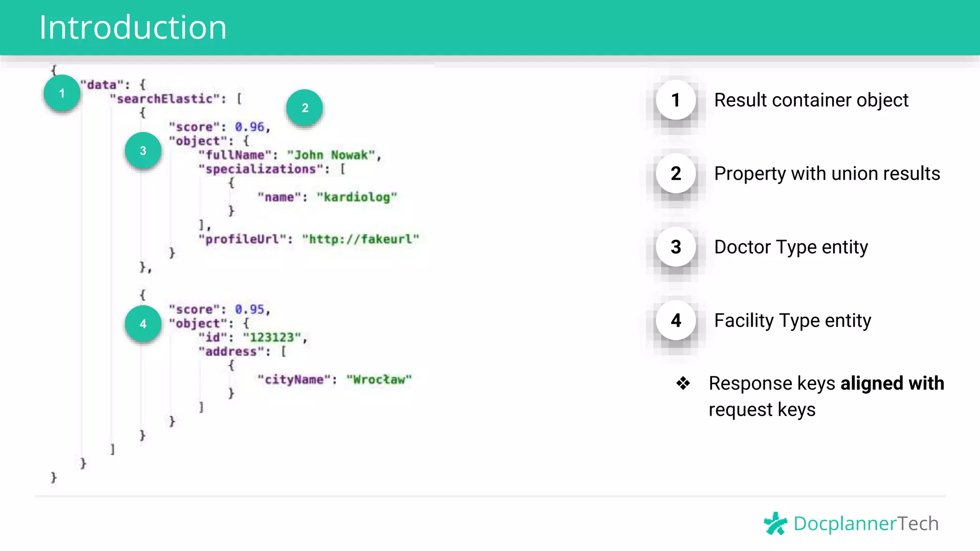The width and height of the screenshot is (980, 551).
Task: Select the "Doctor Type entity" label
Action: coord(791,247)
